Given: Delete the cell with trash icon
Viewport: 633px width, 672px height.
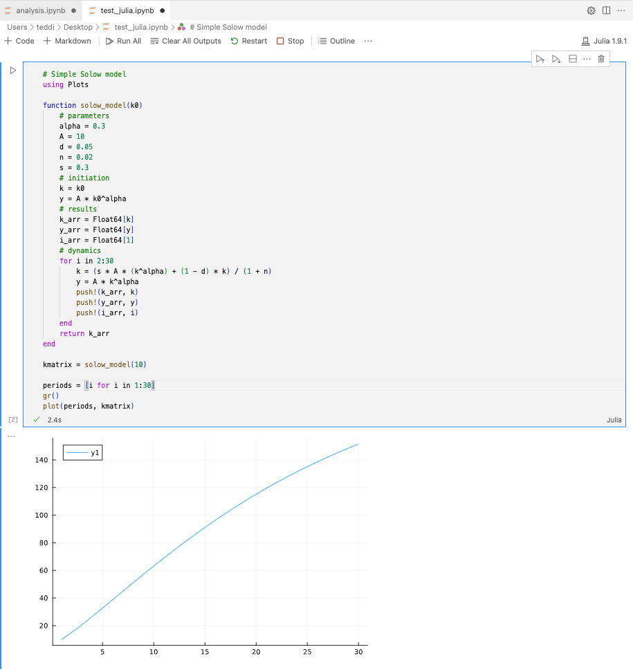Looking at the screenshot, I should 601,59.
